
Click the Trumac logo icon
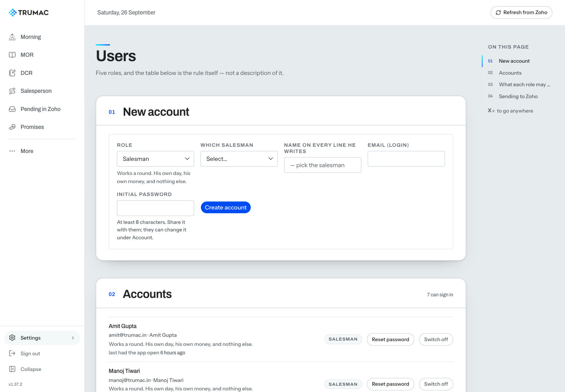pyautogui.click(x=13, y=13)
